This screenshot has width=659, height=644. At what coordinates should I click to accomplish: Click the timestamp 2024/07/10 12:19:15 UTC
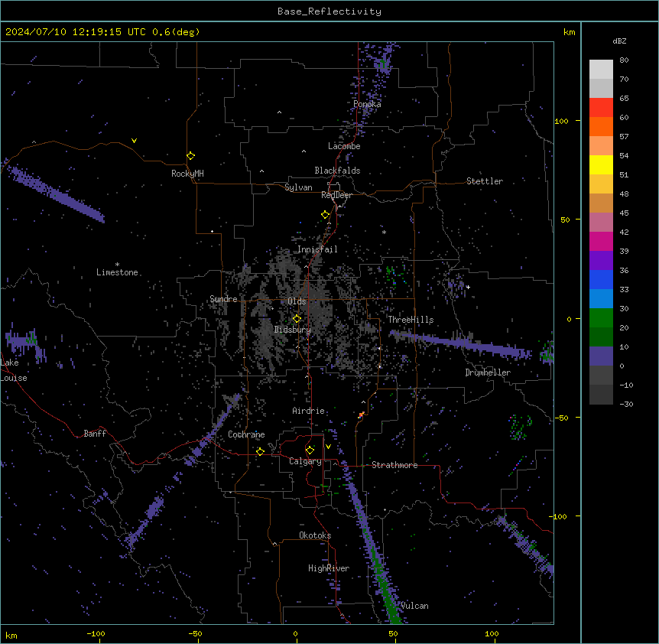pyautogui.click(x=76, y=32)
